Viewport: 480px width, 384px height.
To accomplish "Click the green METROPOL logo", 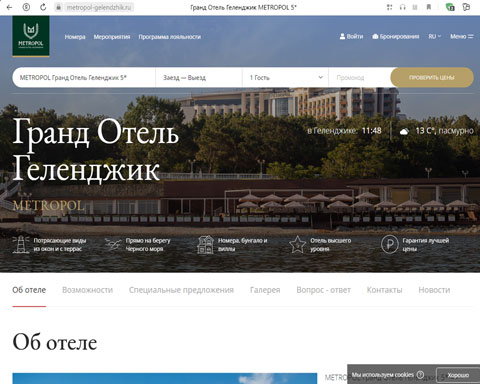I will coord(31,36).
